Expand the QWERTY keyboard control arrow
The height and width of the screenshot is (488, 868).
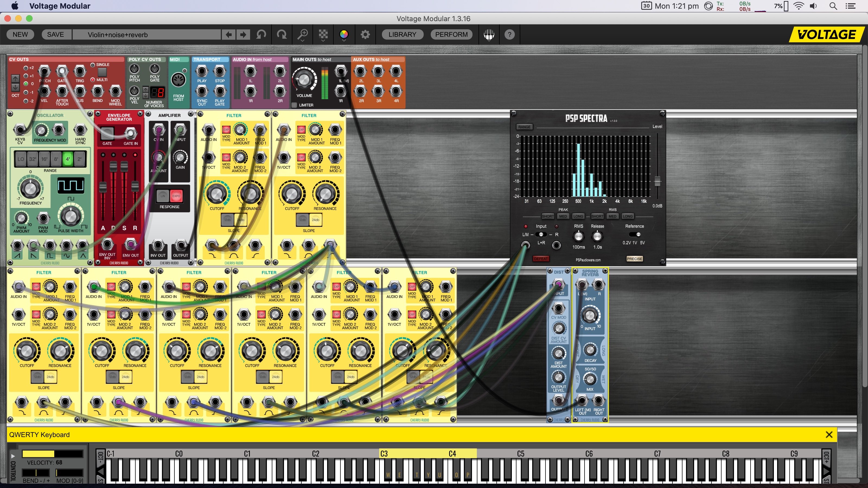[x=13, y=456]
